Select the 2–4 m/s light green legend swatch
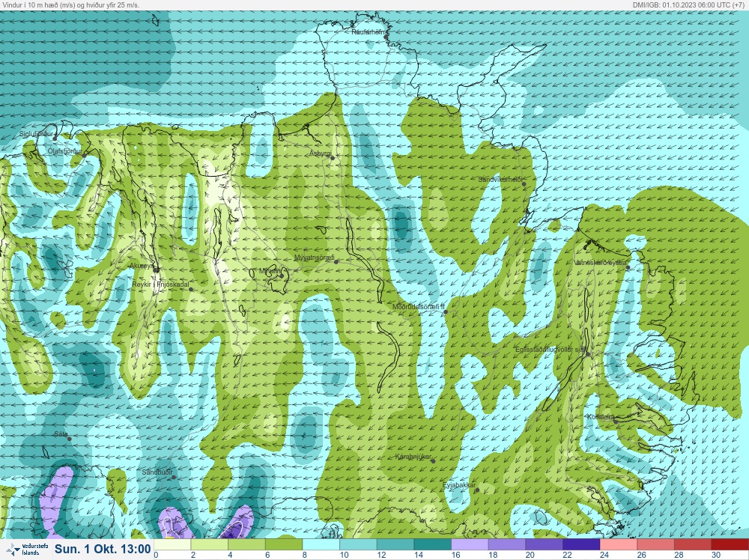Viewport: 749px width, 560px height. pos(209,544)
